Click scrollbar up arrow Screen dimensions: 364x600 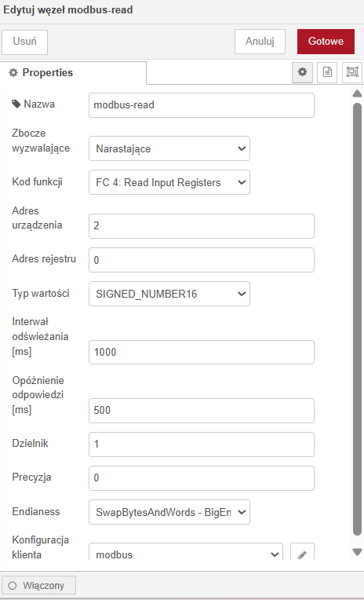357,93
